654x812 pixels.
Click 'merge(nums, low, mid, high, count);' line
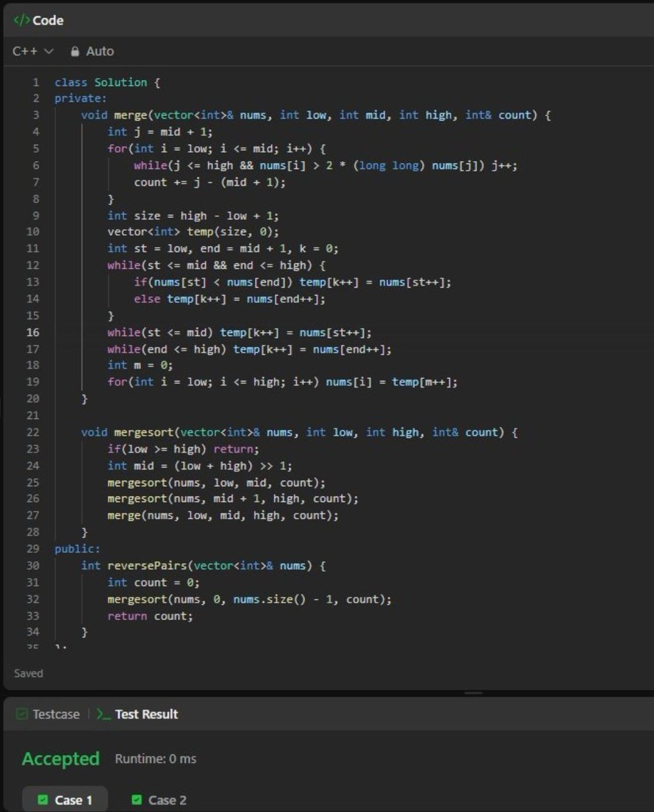(x=223, y=516)
